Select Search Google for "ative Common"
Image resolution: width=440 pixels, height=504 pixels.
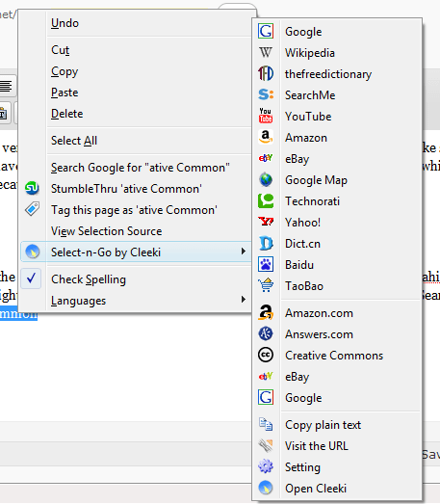140,168
